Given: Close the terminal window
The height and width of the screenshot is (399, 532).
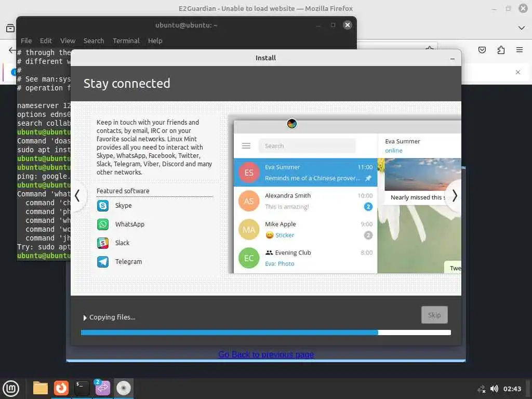Looking at the screenshot, I should pos(348,25).
